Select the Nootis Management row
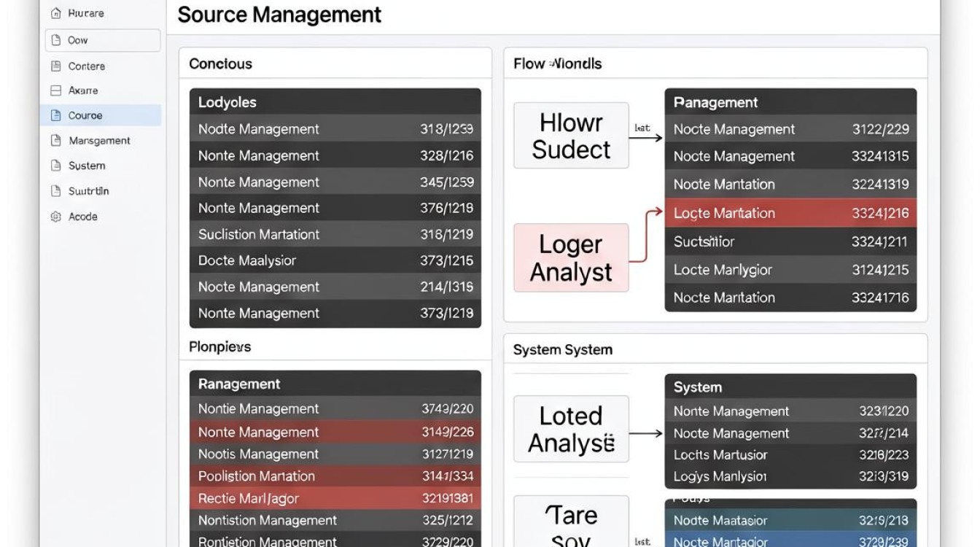Viewport: 980px width, 547px height. pyautogui.click(x=335, y=454)
